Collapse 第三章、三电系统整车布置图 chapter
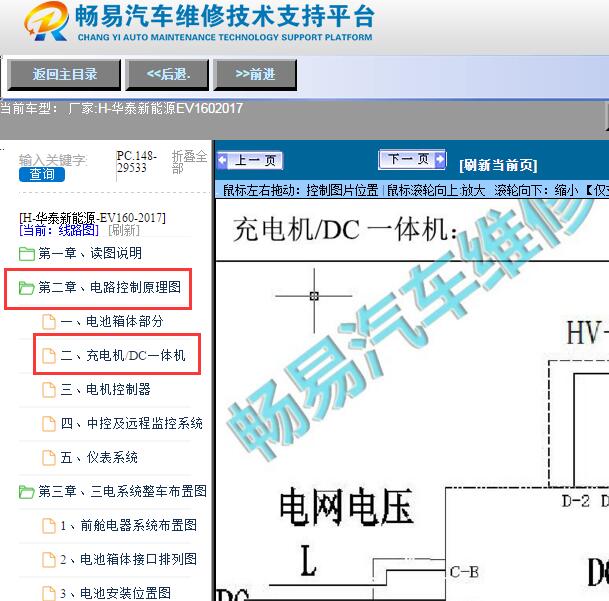 122,491
